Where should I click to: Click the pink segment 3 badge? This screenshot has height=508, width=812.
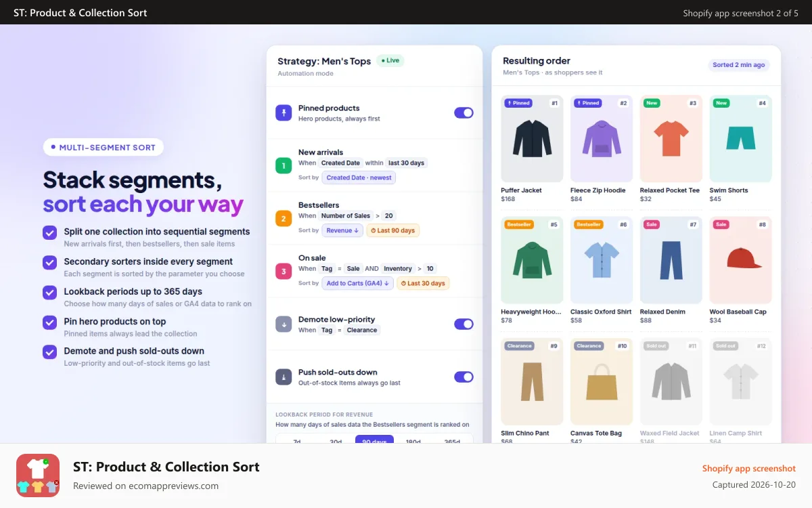click(x=284, y=271)
